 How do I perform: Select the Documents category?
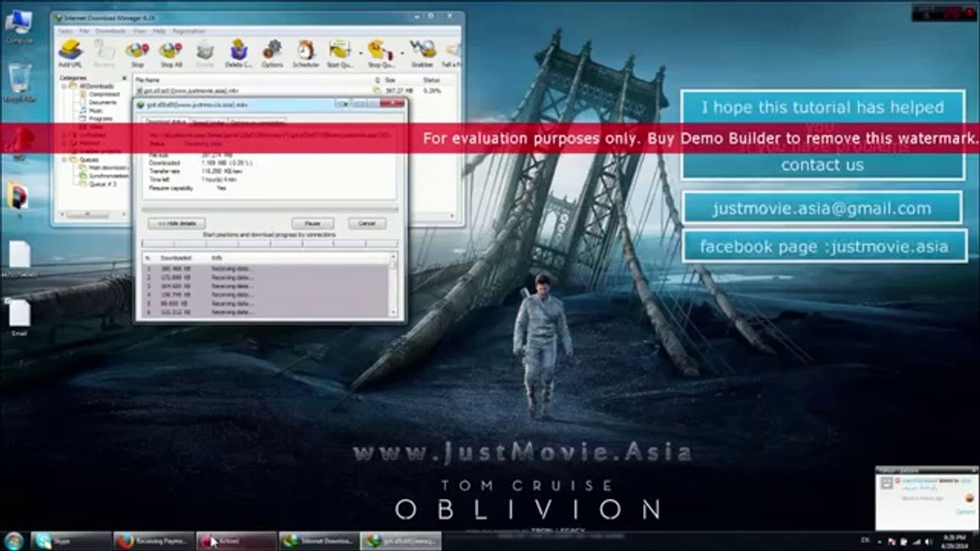(103, 103)
